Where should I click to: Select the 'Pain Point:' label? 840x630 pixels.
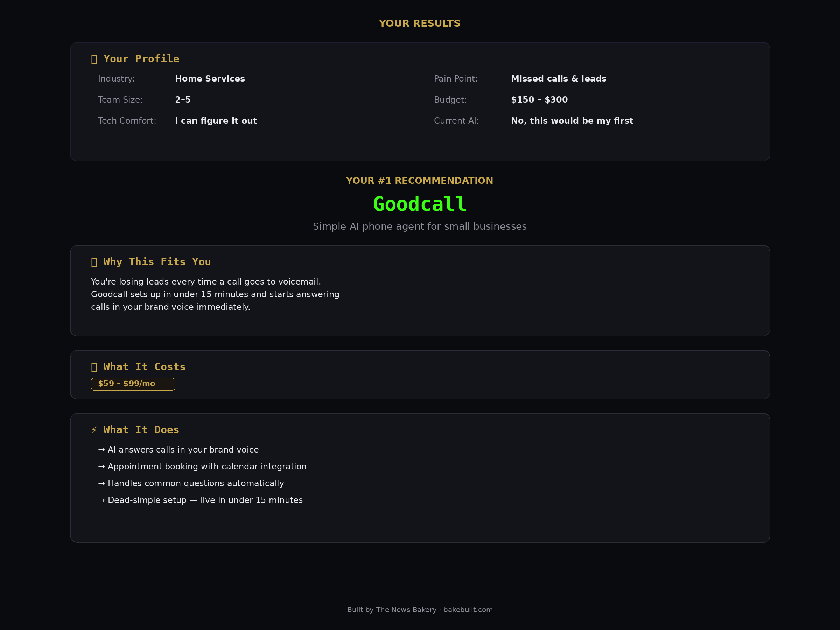click(456, 79)
